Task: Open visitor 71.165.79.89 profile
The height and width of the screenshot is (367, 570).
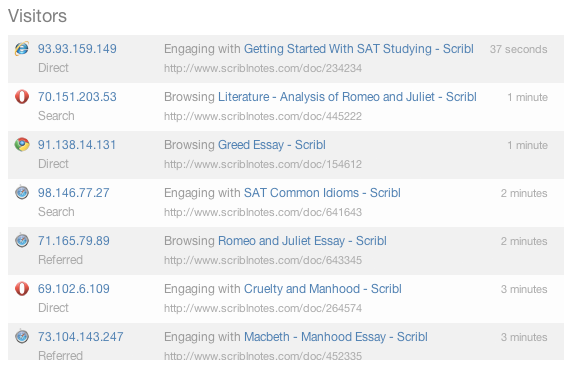Action: [73, 241]
